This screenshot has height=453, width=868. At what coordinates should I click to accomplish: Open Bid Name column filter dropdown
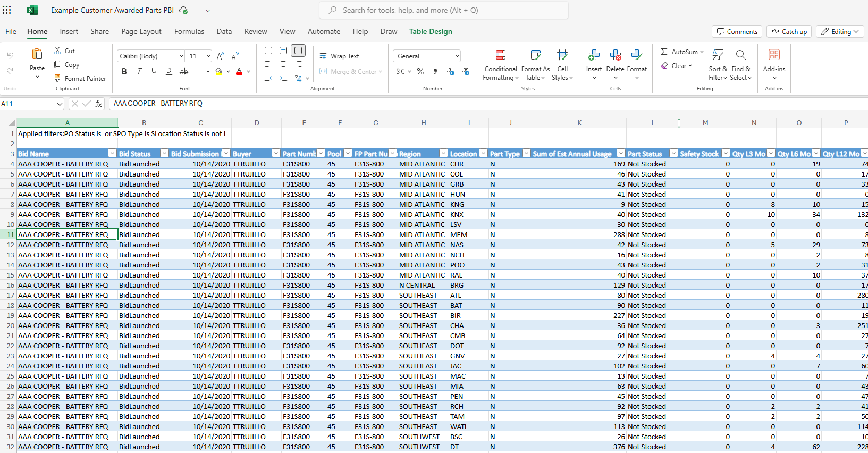(x=112, y=153)
